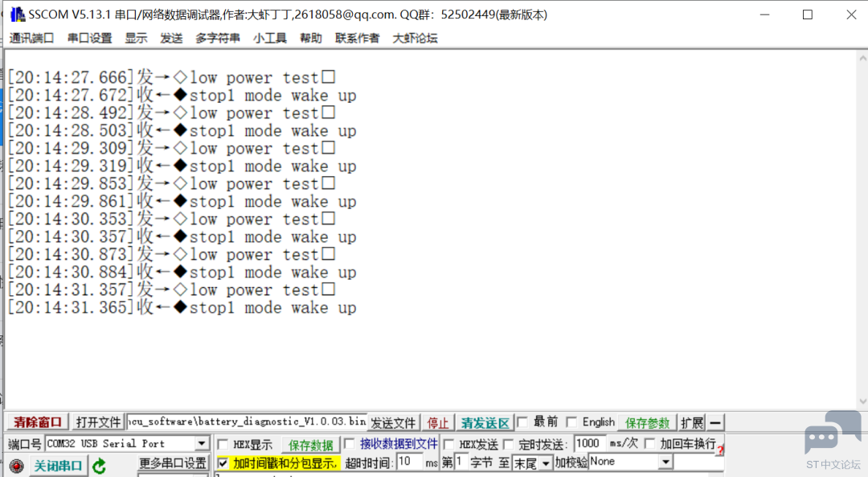Click log line at 20:14:27.666 low power test
This screenshot has height=477, width=868.
(172, 77)
